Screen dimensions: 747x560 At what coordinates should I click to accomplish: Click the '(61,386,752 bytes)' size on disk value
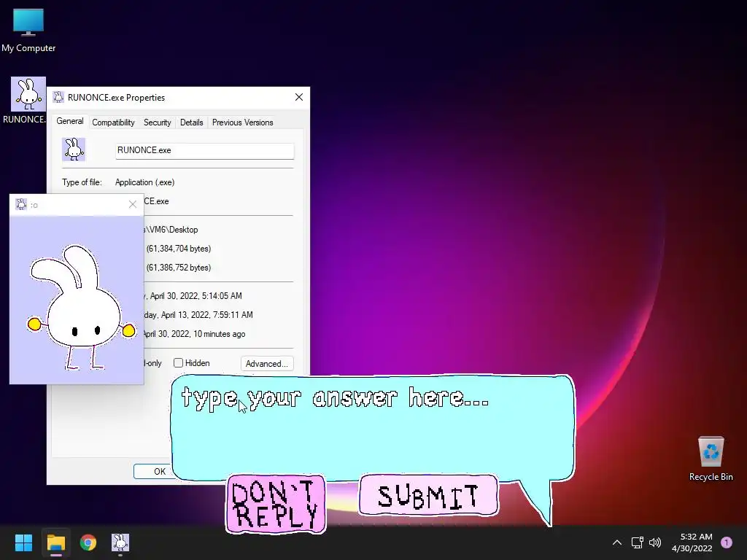click(179, 268)
